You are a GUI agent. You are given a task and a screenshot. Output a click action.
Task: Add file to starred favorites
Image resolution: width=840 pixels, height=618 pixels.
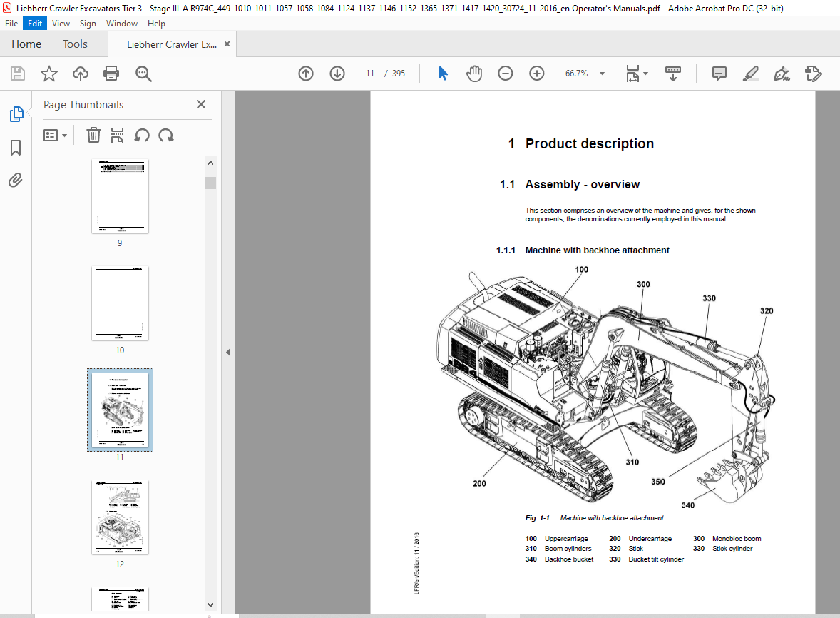coord(48,74)
